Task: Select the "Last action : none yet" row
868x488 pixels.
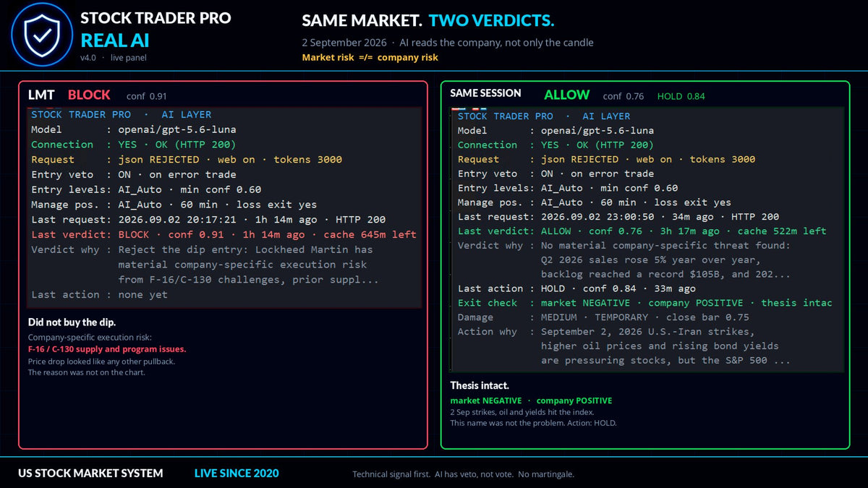Action: click(99, 295)
